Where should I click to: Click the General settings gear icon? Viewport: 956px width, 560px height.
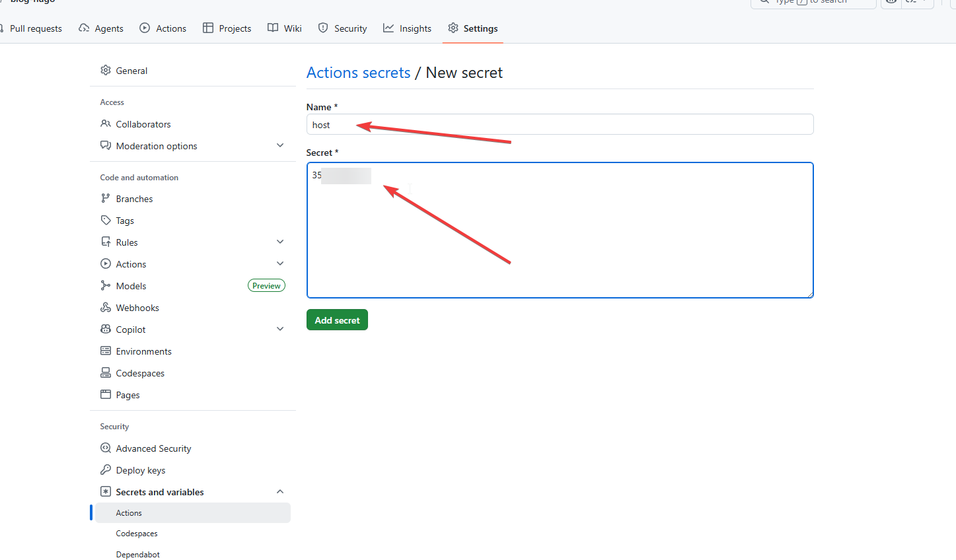click(x=106, y=71)
